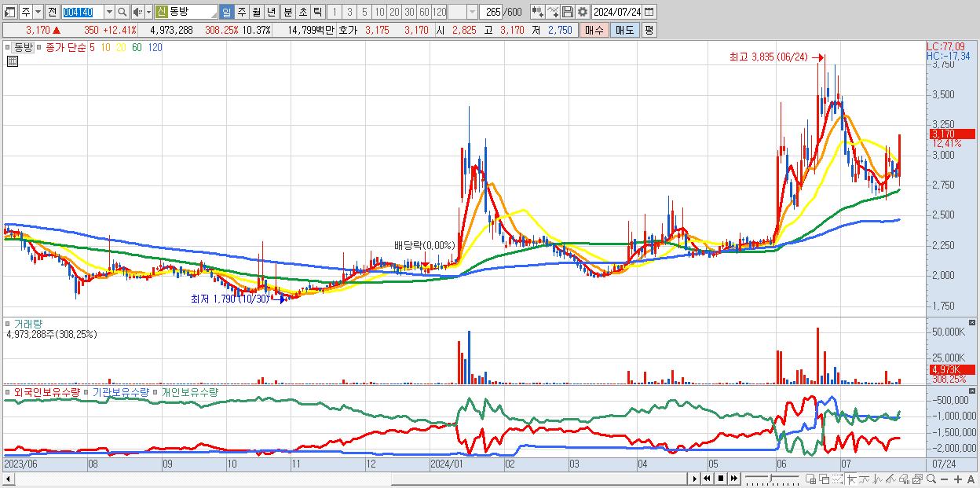Click the 평 button
This screenshot has height=488, width=980.
pos(649,30)
